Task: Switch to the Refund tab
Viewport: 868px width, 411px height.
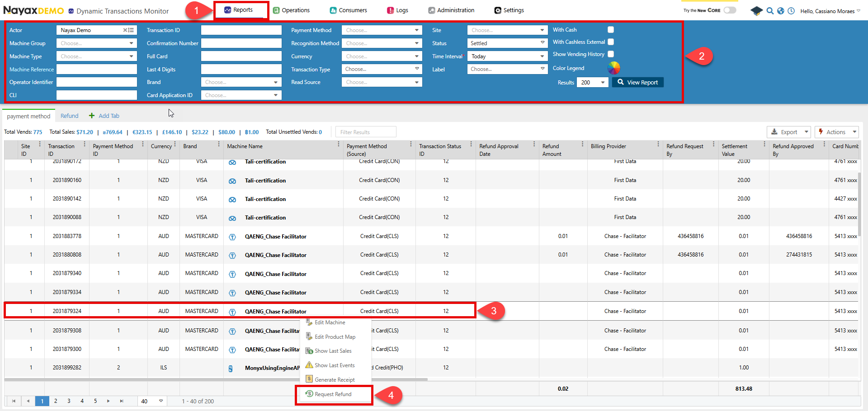Action: (x=70, y=116)
